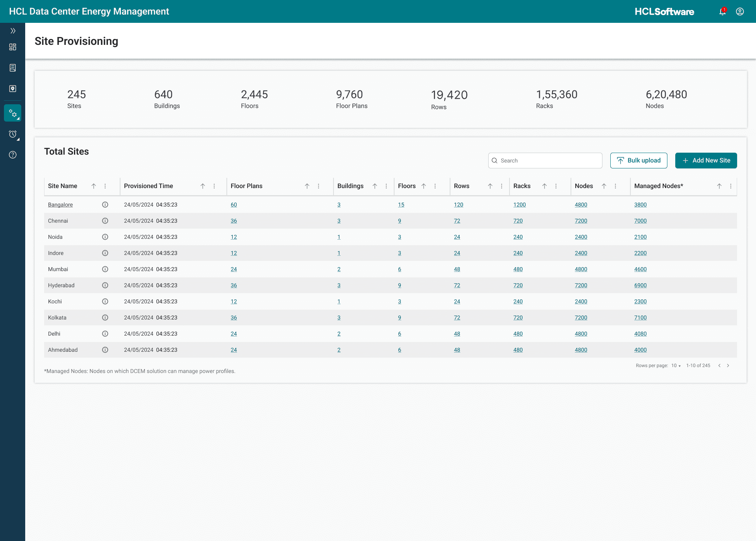Open Rows column options menu

coord(502,186)
